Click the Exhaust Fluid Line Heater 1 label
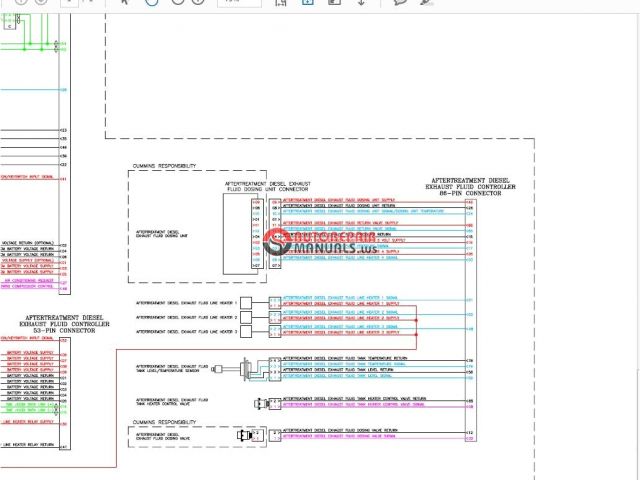This screenshot has height=480, width=640. point(187,301)
